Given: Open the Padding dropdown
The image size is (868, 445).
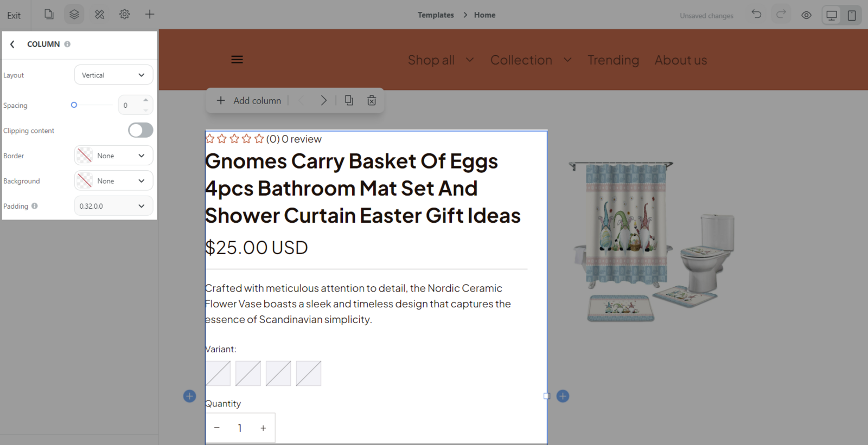Looking at the screenshot, I should tap(113, 206).
